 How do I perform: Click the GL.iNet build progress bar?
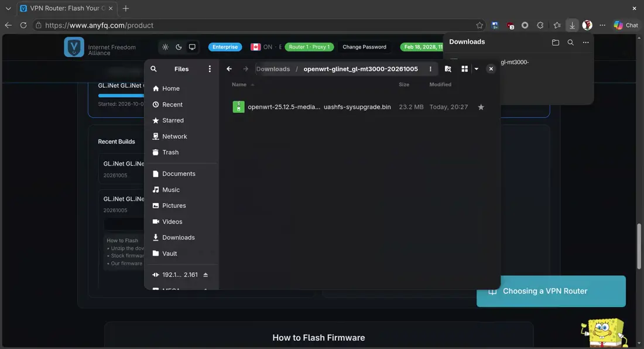pyautogui.click(x=121, y=95)
